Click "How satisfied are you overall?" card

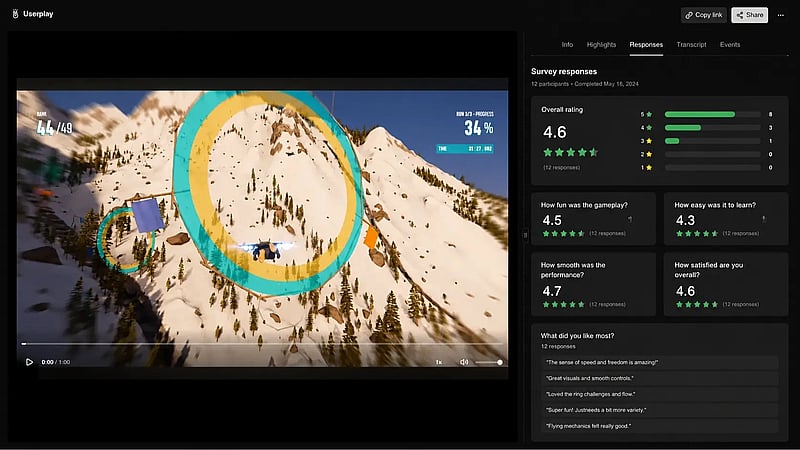(726, 284)
